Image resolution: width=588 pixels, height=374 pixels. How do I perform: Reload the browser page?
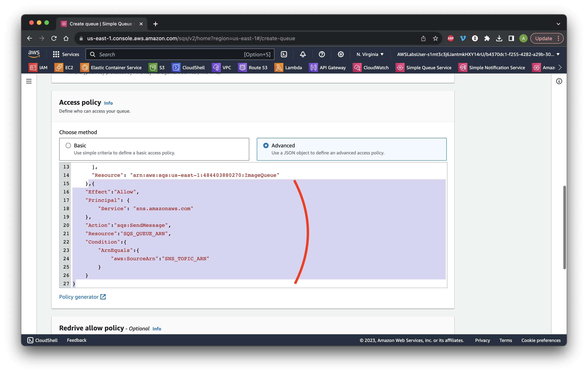click(x=54, y=38)
